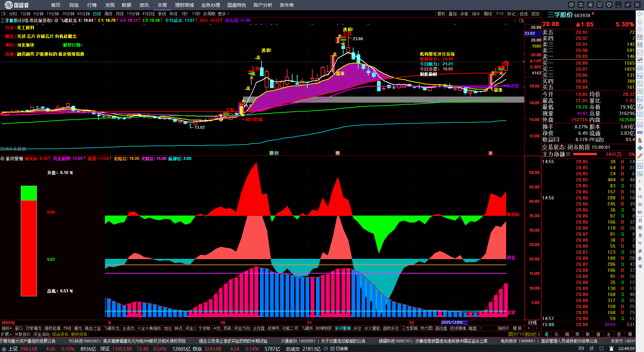Click the red dollar sign sidebar icon
Viewport: 644px width, 352px height.
coord(640,140)
